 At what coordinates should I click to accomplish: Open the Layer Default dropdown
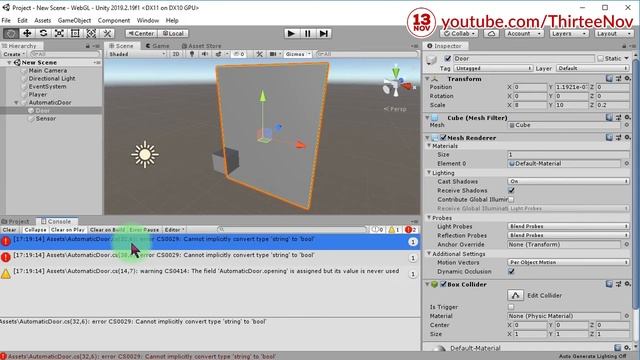tap(592, 68)
